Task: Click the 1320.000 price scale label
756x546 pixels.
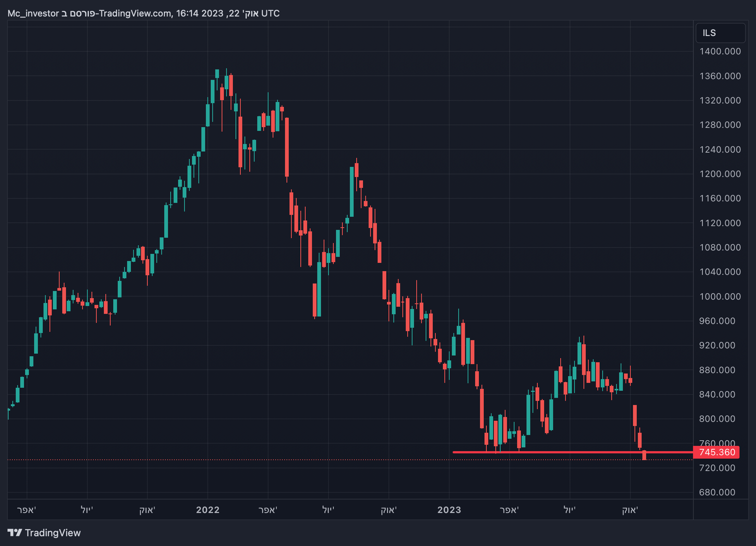Action: pyautogui.click(x=720, y=100)
